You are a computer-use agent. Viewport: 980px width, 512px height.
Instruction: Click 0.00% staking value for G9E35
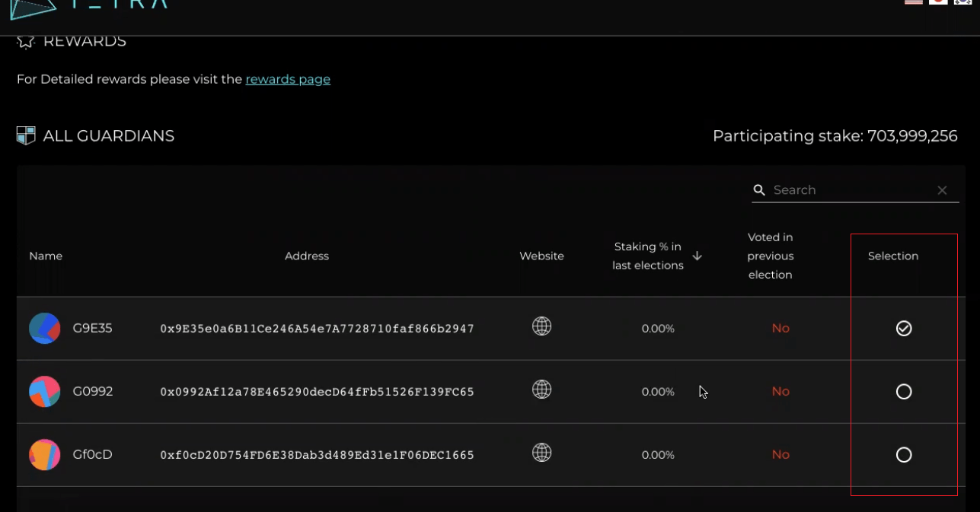[658, 329]
